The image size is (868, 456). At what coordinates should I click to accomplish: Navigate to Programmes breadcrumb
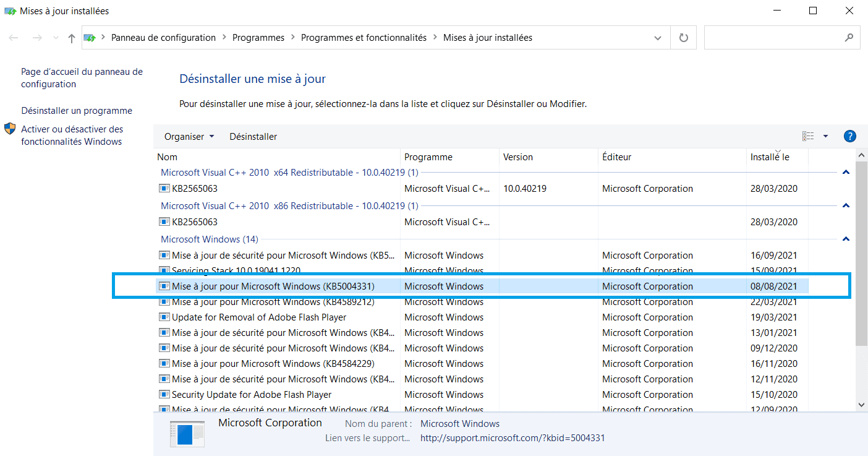258,38
